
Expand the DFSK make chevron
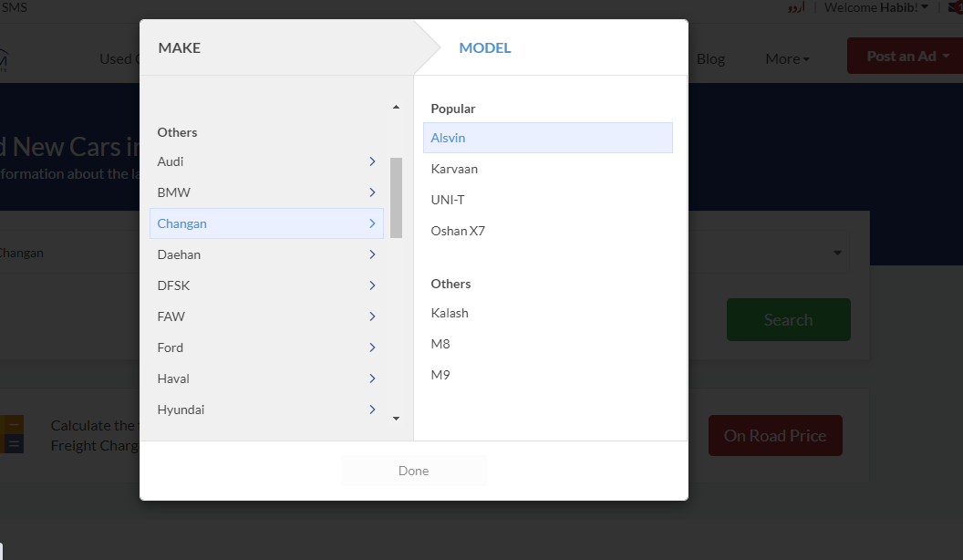pyautogui.click(x=372, y=285)
